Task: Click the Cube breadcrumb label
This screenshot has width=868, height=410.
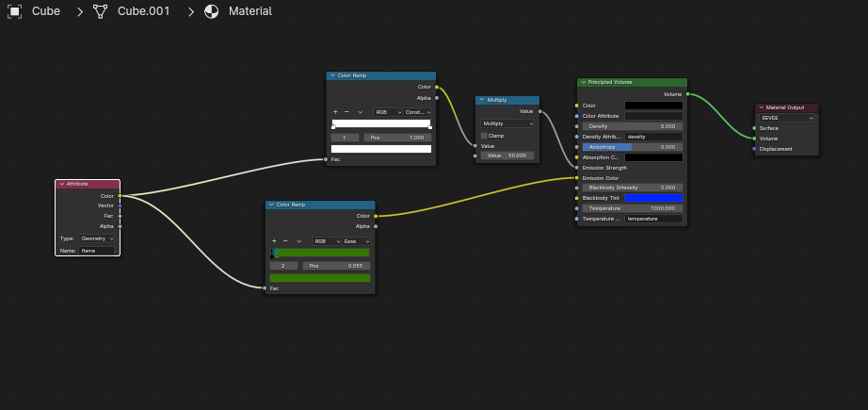Action: (46, 11)
